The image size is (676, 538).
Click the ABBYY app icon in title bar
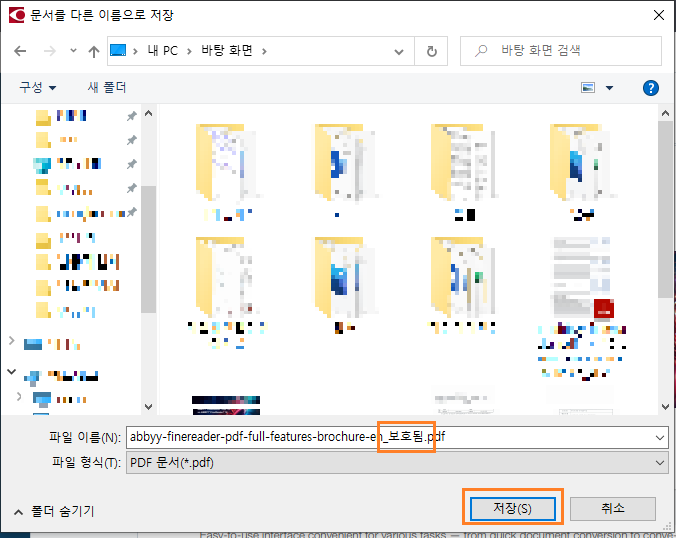pyautogui.click(x=16, y=15)
